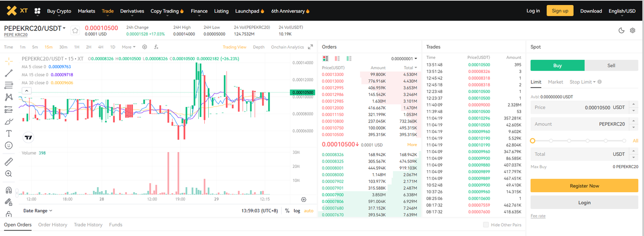The height and width of the screenshot is (236, 644).
Task: Show only sell orders in order book
Action: coord(337,58)
